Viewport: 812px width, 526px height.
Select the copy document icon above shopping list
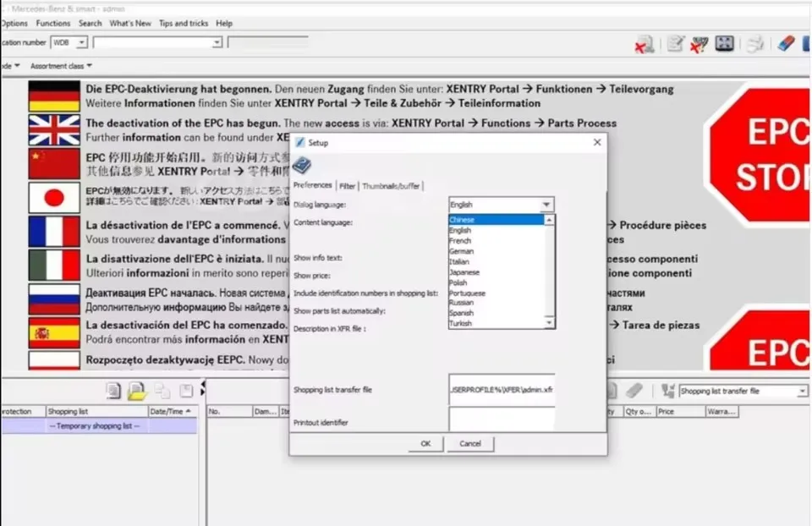tap(162, 391)
